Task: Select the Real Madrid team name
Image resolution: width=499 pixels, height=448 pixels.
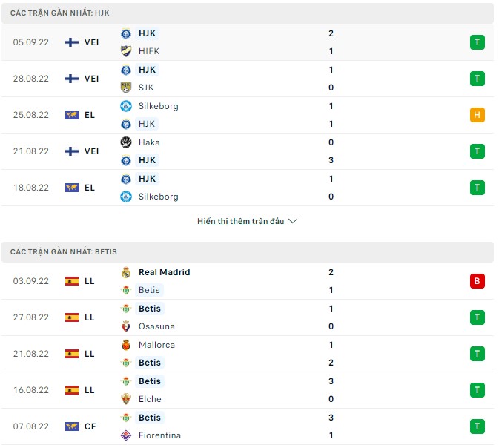Action: (x=164, y=272)
